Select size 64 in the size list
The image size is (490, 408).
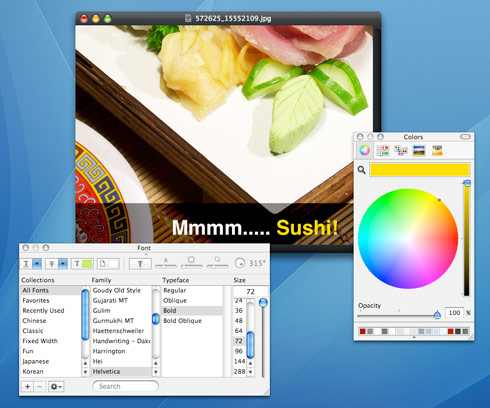(239, 331)
